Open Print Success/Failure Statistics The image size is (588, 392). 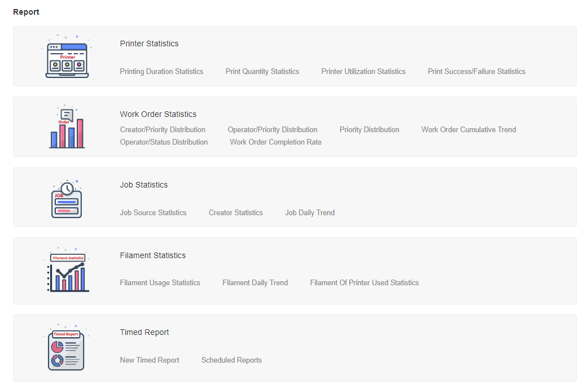coord(476,72)
